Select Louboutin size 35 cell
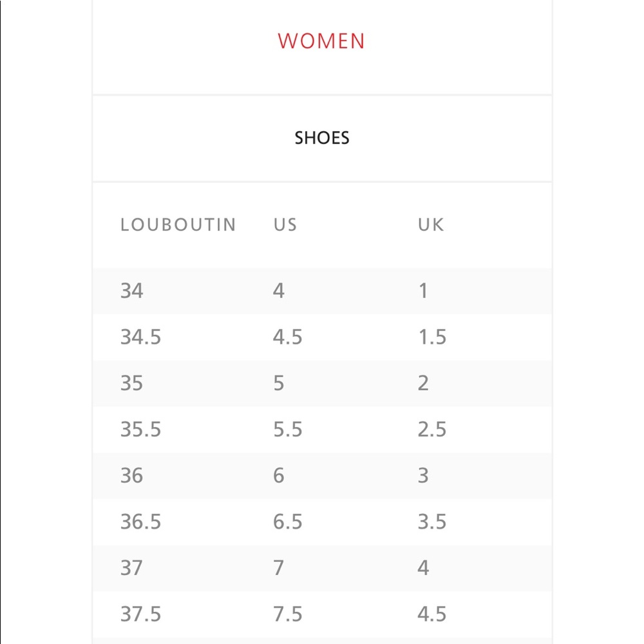644x644 pixels. pyautogui.click(x=132, y=383)
